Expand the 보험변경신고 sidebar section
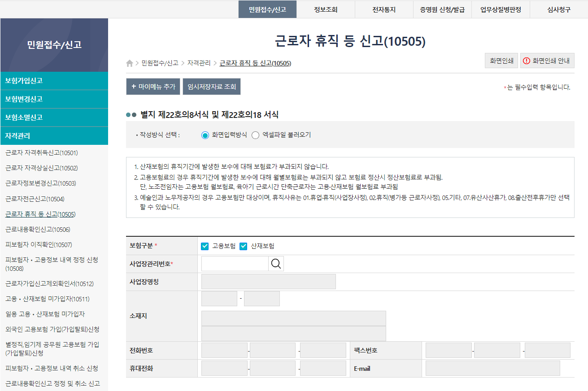This screenshot has height=391, width=588. (54, 99)
